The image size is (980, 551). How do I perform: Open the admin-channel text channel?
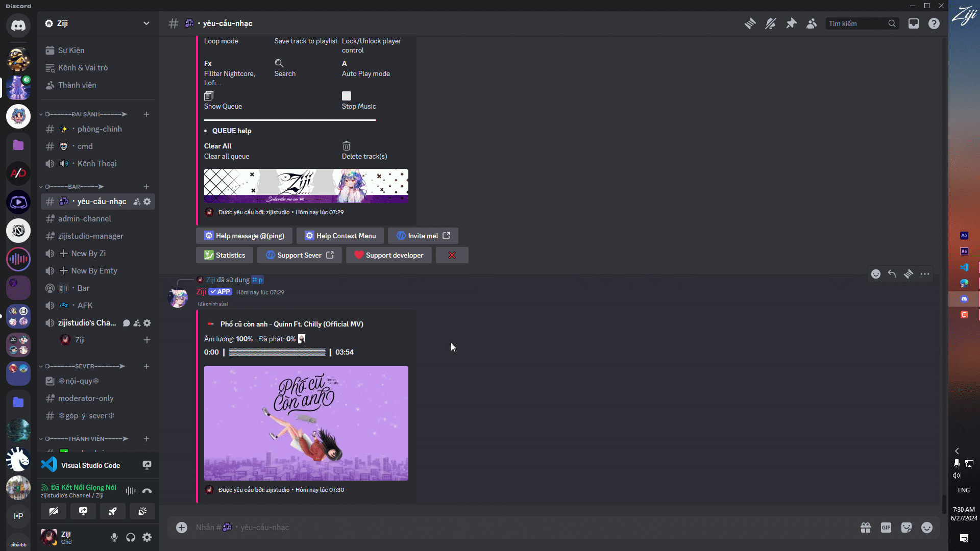(97, 219)
